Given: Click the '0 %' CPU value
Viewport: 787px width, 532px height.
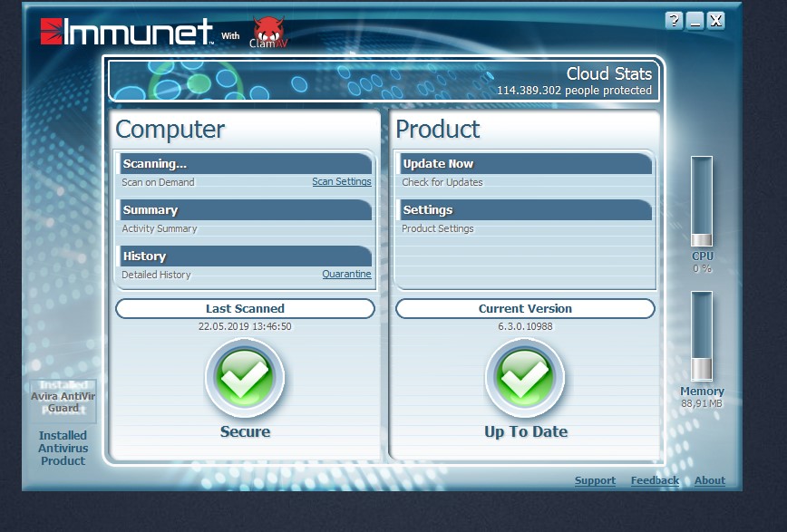Looking at the screenshot, I should (702, 268).
